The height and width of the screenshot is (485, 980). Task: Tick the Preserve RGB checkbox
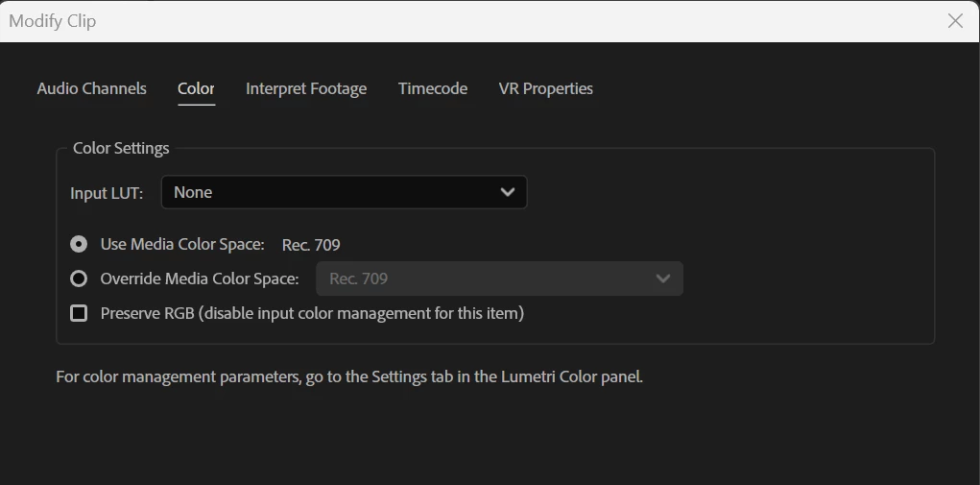(x=79, y=313)
